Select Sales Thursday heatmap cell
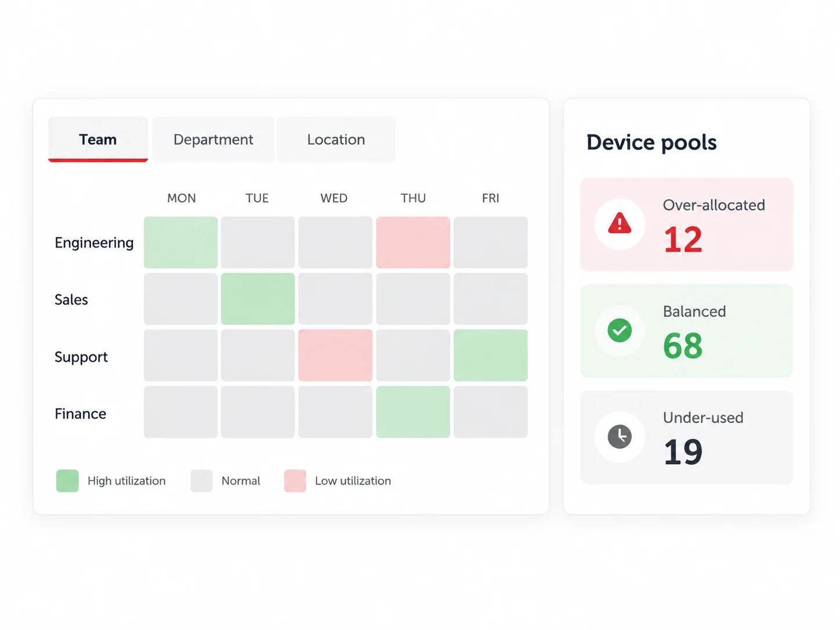The image size is (840, 630). click(x=413, y=299)
